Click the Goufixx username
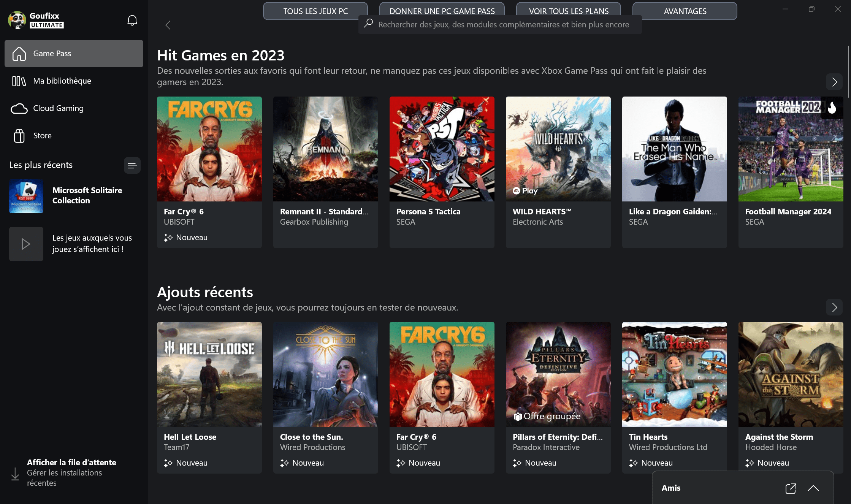This screenshot has height=504, width=851. point(44,16)
